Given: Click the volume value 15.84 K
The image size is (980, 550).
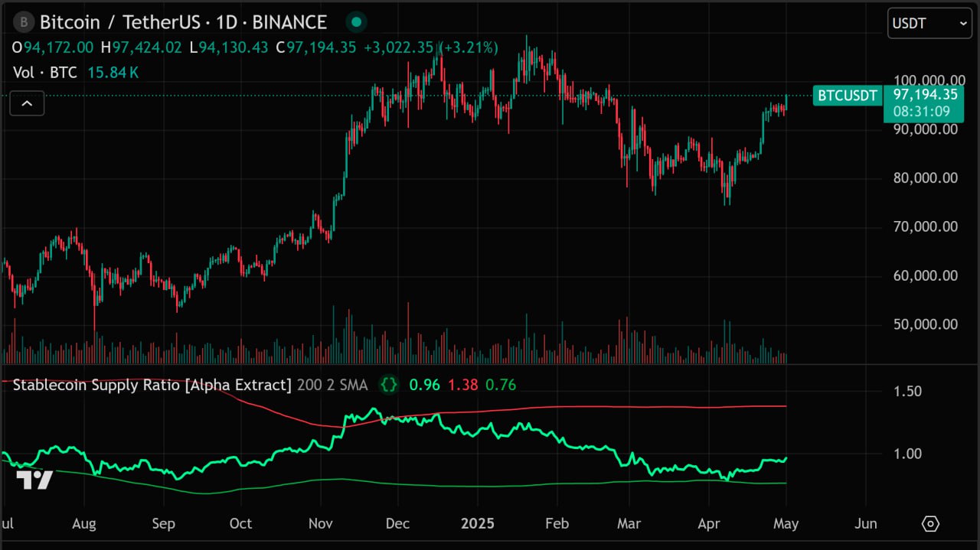Looking at the screenshot, I should (113, 73).
